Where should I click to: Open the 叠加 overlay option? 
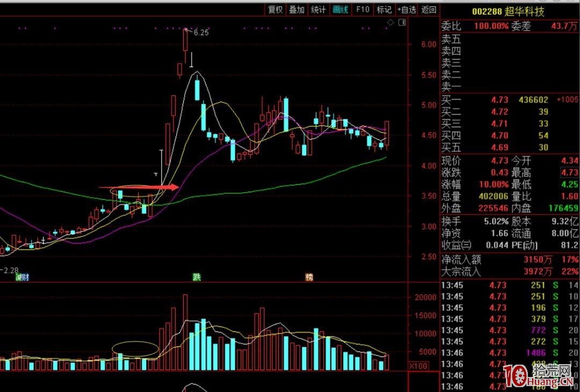point(296,10)
